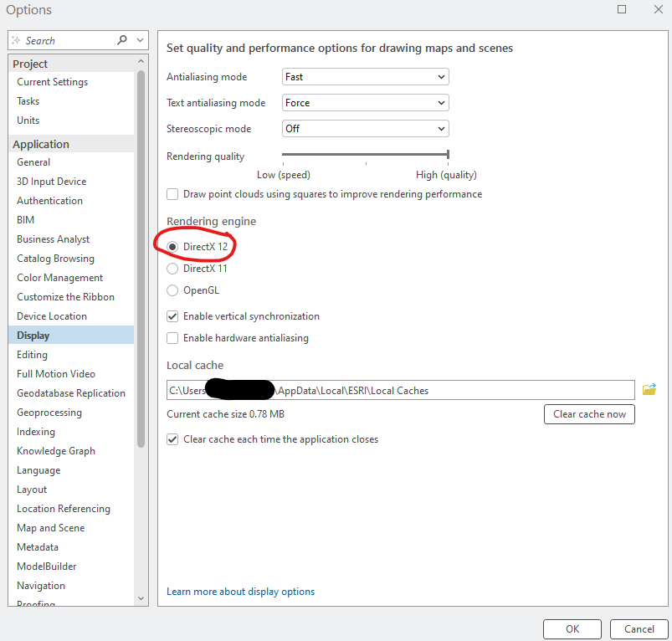Uncheck clear cache when application closes
The height and width of the screenshot is (641, 672).
172,438
